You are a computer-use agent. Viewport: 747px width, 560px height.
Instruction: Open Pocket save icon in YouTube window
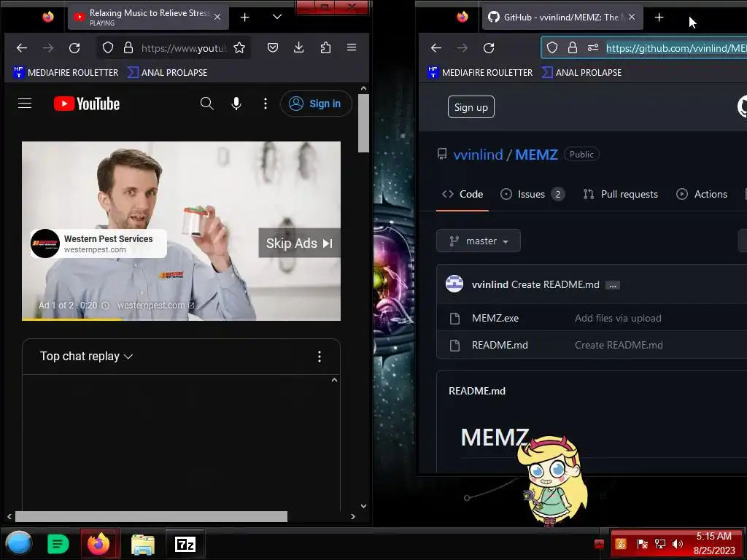click(x=273, y=47)
